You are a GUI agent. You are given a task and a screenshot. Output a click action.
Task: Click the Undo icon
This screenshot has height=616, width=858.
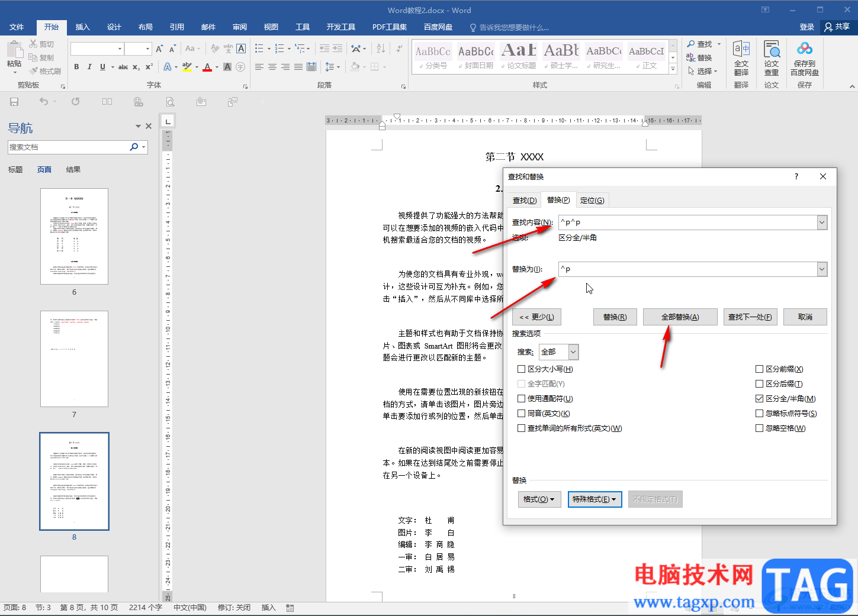pos(44,102)
